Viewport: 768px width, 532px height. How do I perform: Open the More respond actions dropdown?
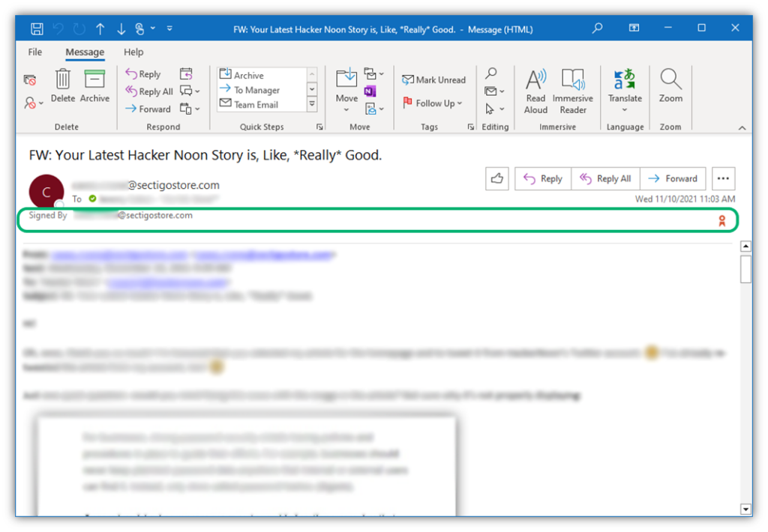(x=190, y=109)
